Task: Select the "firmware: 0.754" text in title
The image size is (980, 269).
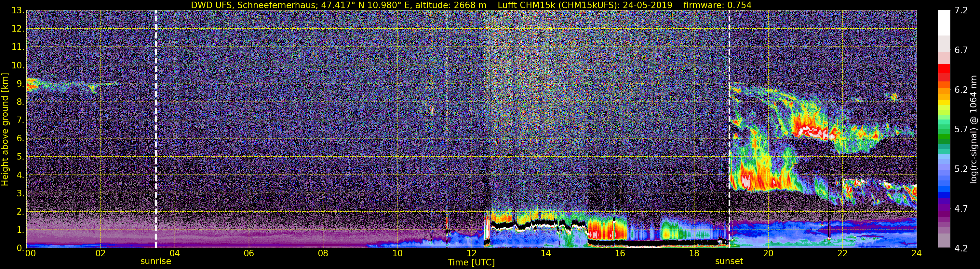Action: click(717, 5)
